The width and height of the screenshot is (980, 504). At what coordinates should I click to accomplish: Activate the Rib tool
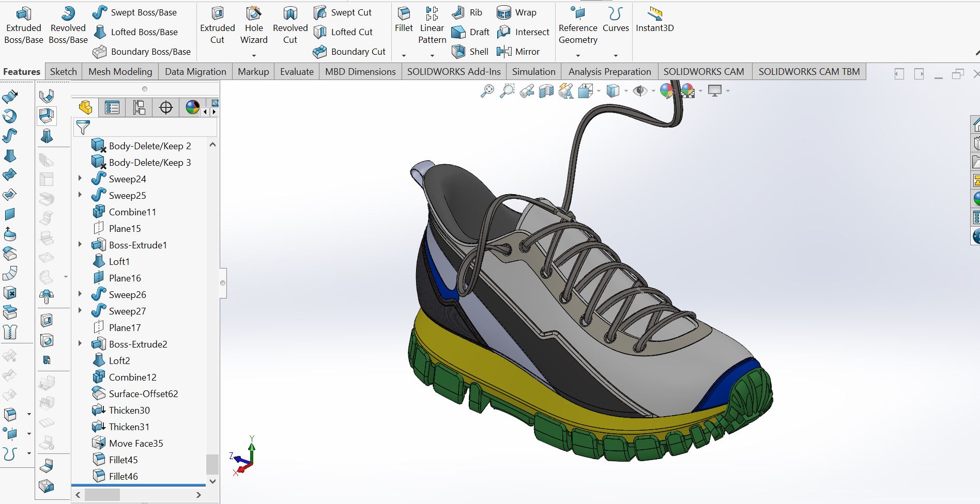click(467, 12)
